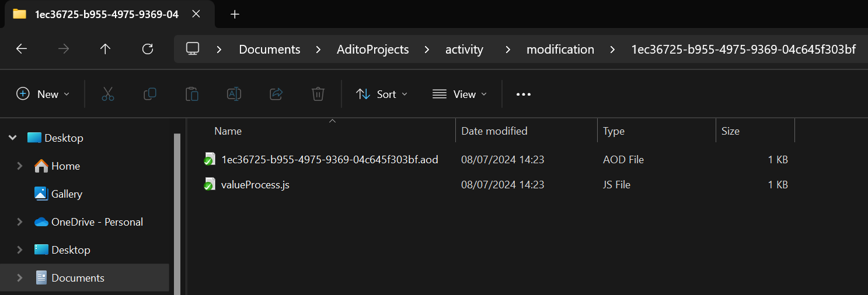Open the See more ellipsis menu
The height and width of the screenshot is (295, 868).
(x=524, y=94)
